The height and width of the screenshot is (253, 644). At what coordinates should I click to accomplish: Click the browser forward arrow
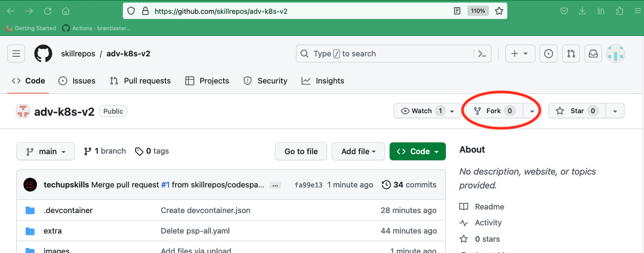[x=29, y=11]
